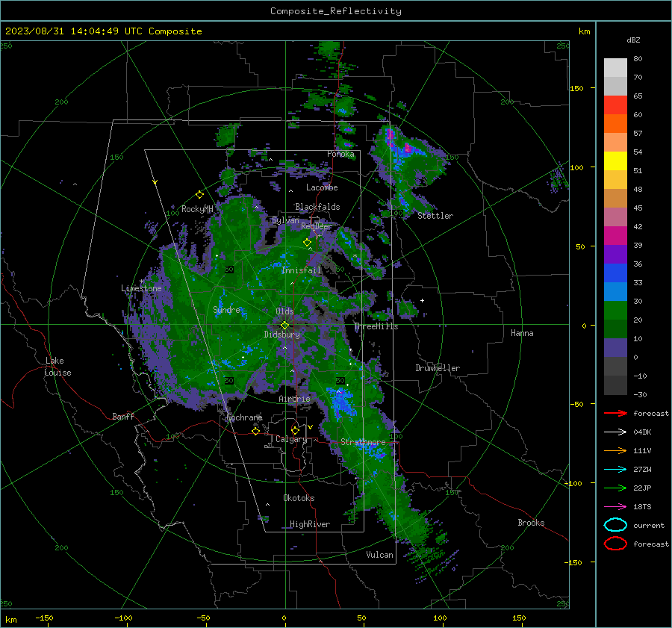The height and width of the screenshot is (628, 672).
Task: Click the Drumheller label
Action: (438, 368)
